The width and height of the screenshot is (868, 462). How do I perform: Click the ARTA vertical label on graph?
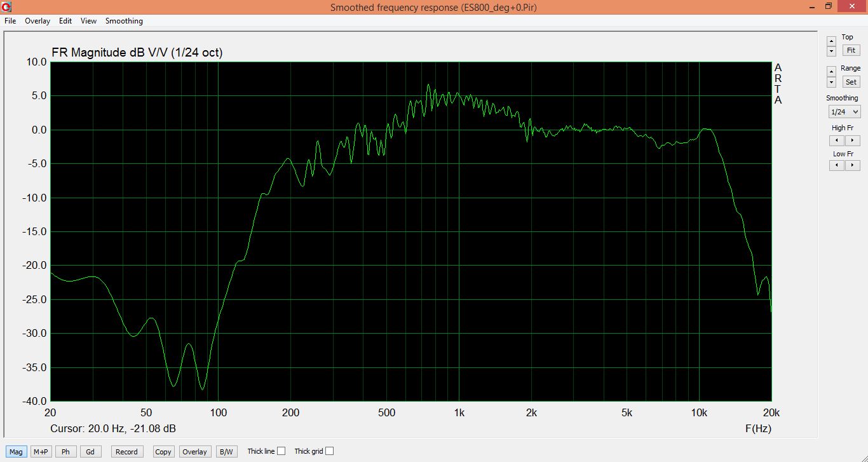click(778, 84)
